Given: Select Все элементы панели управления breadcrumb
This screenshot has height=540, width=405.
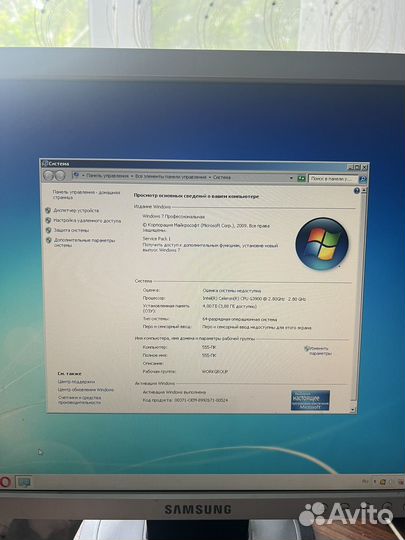Looking at the screenshot, I should (170, 177).
